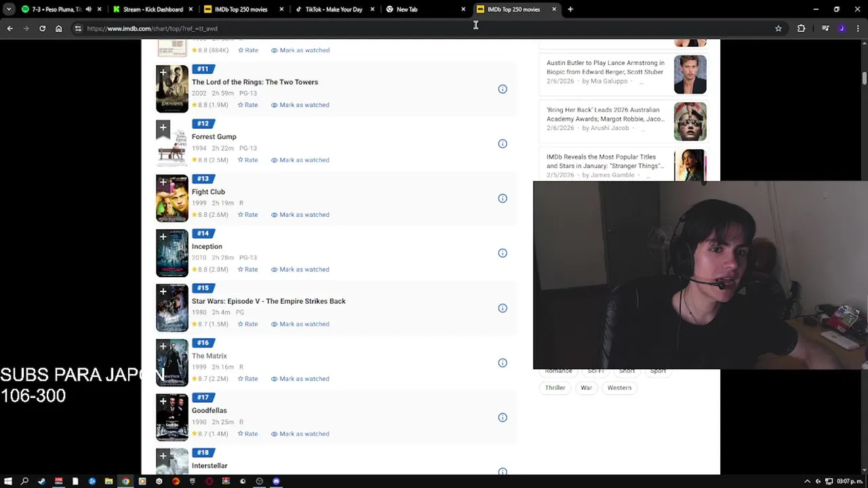This screenshot has width=868, height=488.
Task: Rate Inception
Action: click(248, 269)
